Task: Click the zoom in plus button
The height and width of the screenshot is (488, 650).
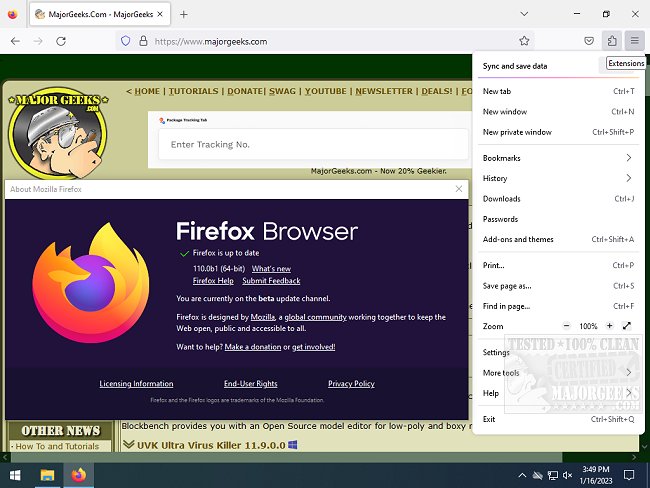Action: point(609,326)
